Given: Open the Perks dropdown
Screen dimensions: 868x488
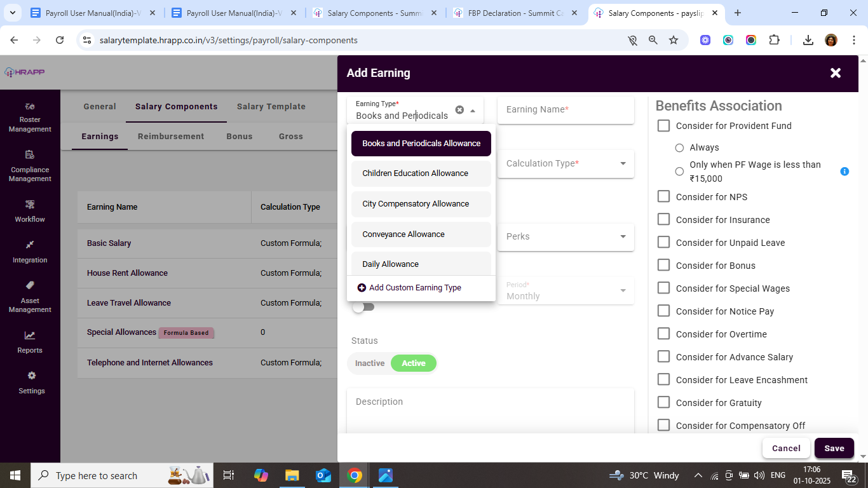Looking at the screenshot, I should [566, 237].
